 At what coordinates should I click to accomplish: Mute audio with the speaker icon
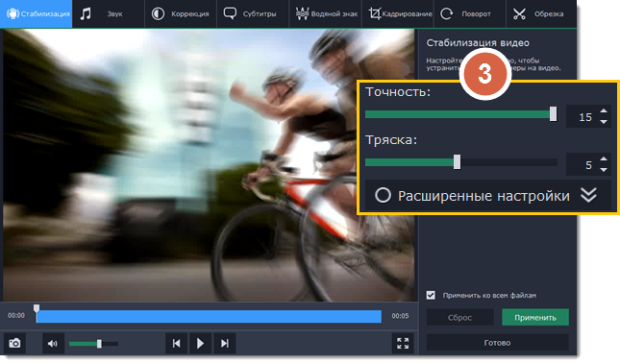click(53, 344)
